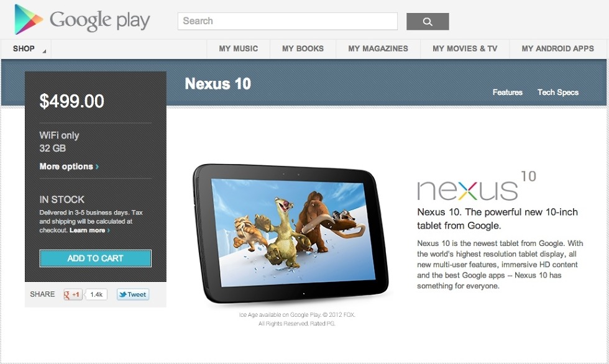This screenshot has height=364, width=609.
Task: Switch to MY ANDROID APPS
Action: pyautogui.click(x=558, y=49)
